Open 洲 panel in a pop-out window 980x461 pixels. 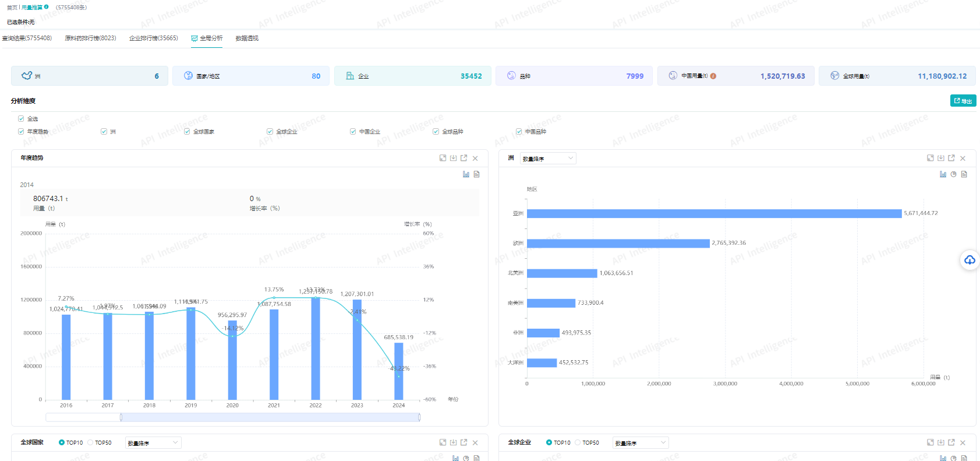951,158
